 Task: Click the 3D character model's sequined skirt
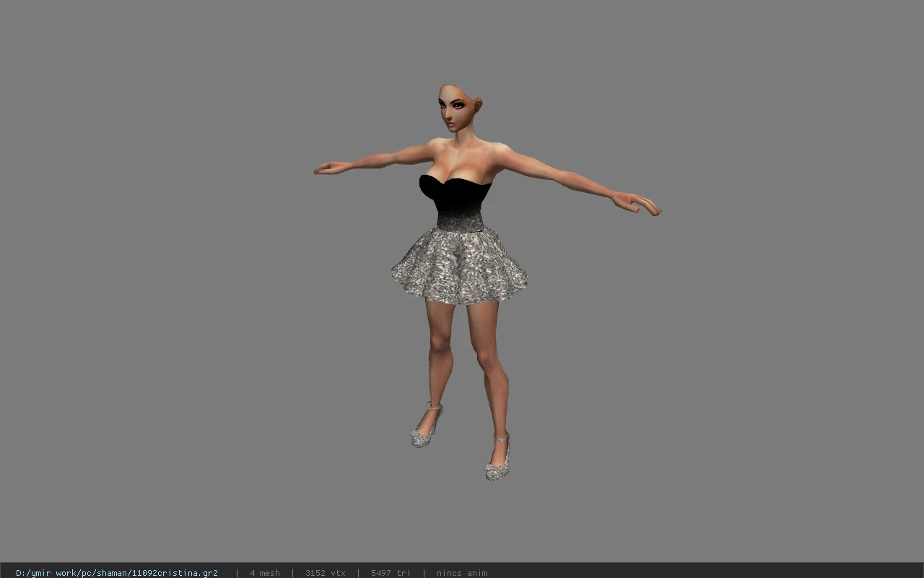(459, 265)
